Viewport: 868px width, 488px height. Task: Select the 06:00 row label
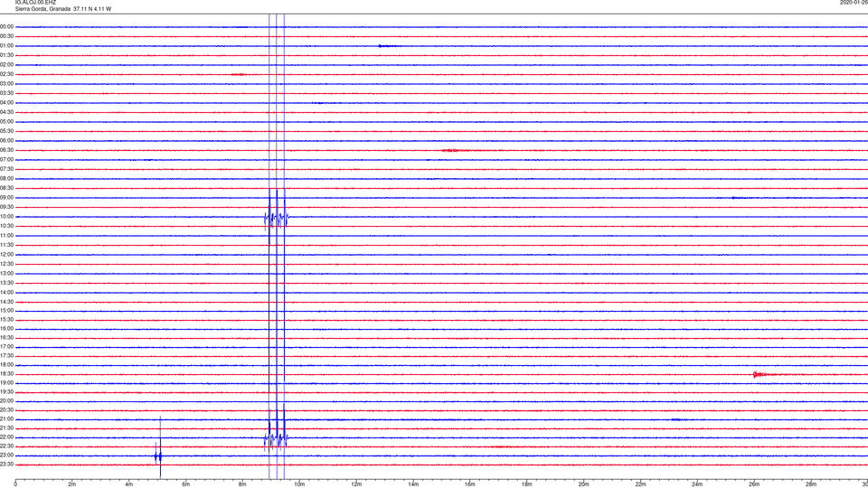[6, 141]
